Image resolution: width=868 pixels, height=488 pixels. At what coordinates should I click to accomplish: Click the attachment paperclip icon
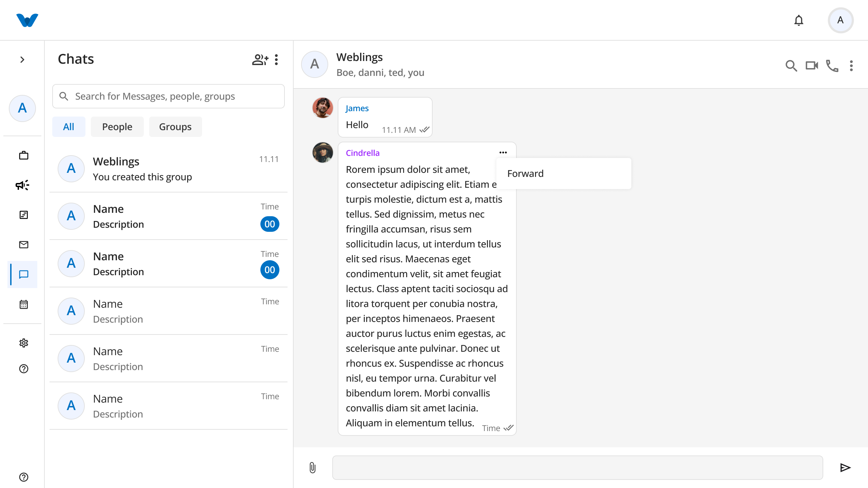(x=313, y=468)
